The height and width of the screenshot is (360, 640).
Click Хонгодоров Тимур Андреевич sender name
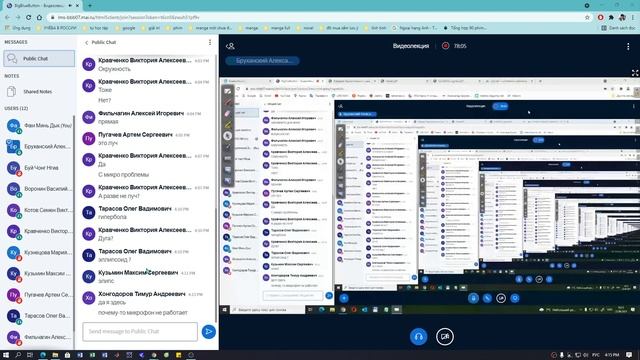[x=142, y=294]
